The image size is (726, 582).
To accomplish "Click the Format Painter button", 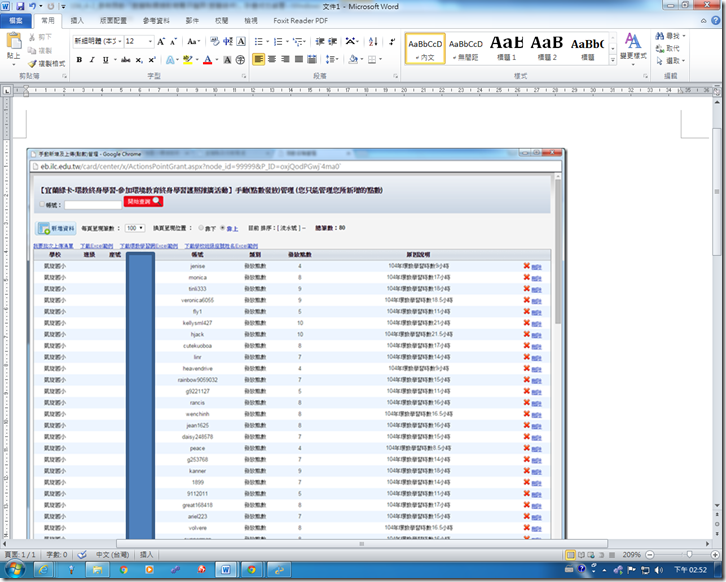I will (46, 63).
